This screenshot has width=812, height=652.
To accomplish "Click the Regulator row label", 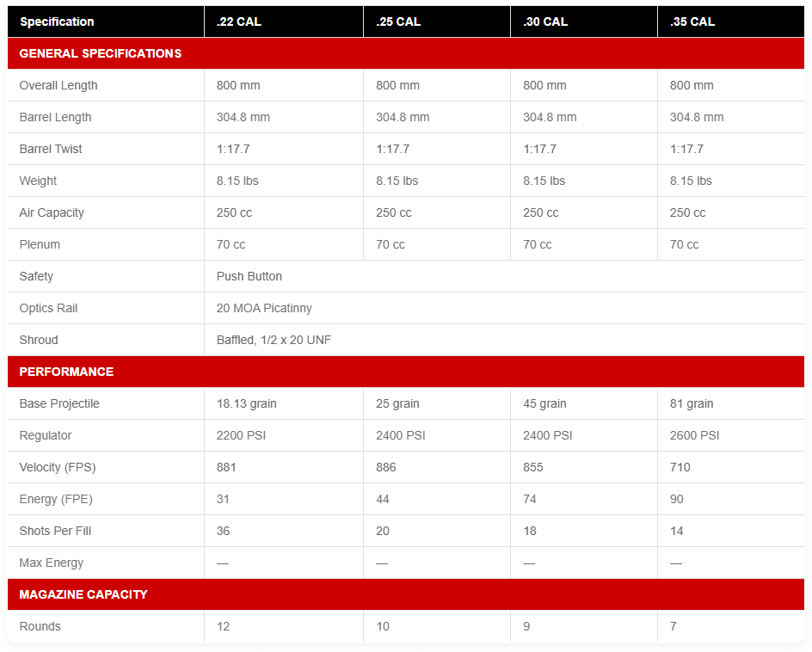I will pos(45,435).
